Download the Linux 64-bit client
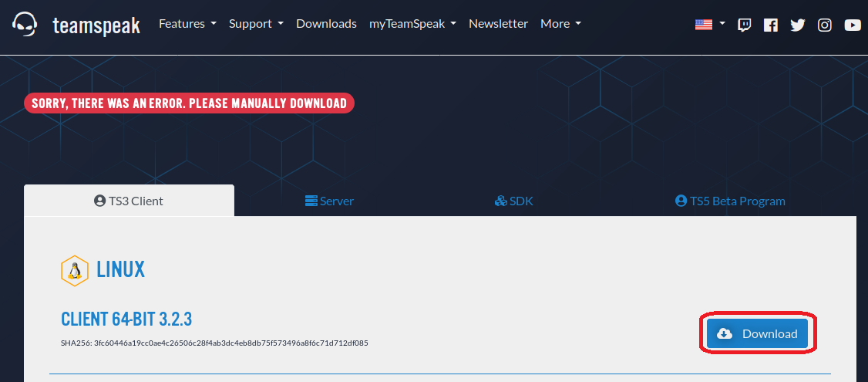 (757, 333)
